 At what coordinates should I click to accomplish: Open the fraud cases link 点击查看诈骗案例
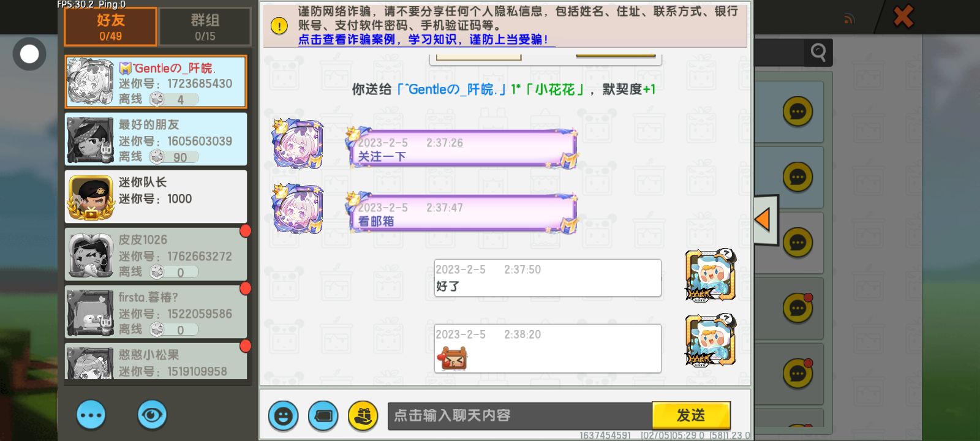347,39
